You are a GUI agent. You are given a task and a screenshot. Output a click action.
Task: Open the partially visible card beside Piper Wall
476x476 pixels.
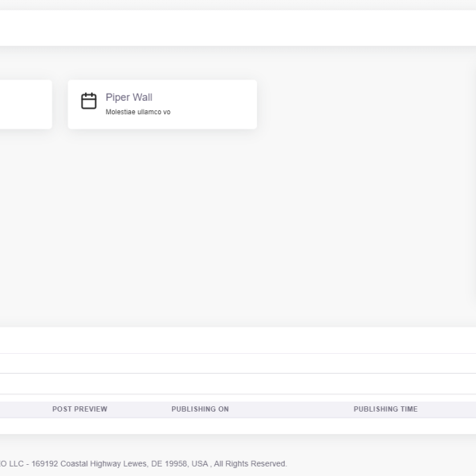[x=24, y=104]
